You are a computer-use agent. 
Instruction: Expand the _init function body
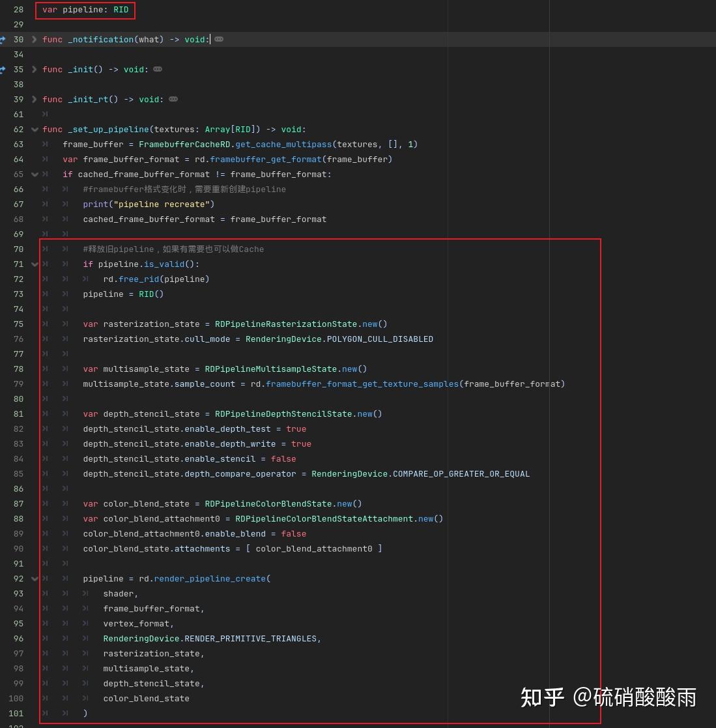[34, 69]
